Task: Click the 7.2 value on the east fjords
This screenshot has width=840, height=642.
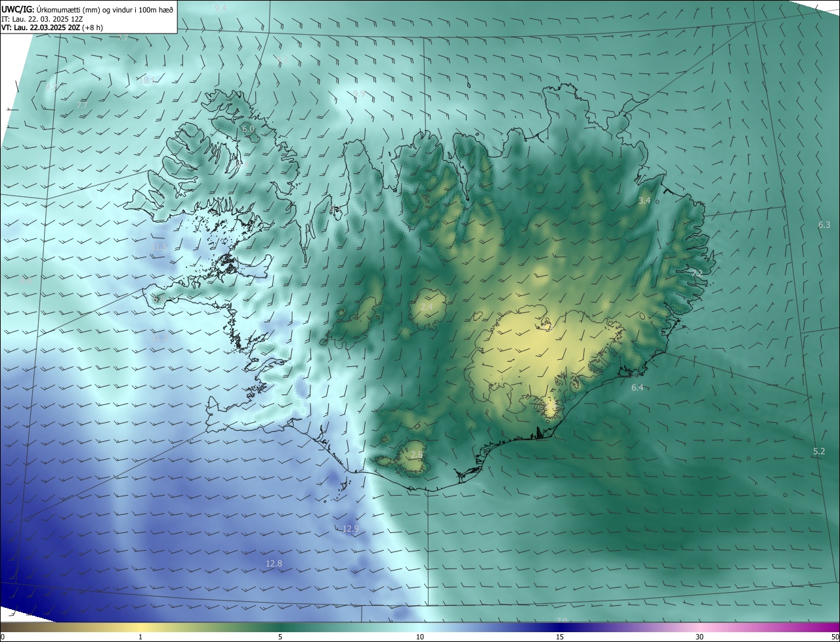Action: [x=697, y=273]
